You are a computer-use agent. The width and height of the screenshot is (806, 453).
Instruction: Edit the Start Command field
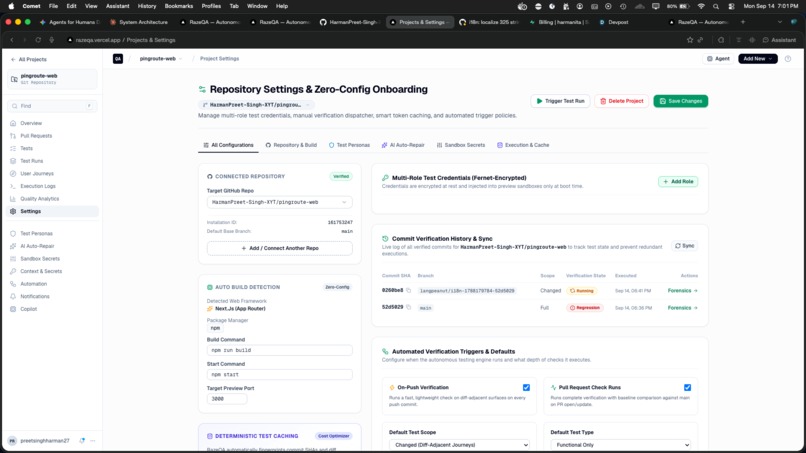tap(280, 374)
